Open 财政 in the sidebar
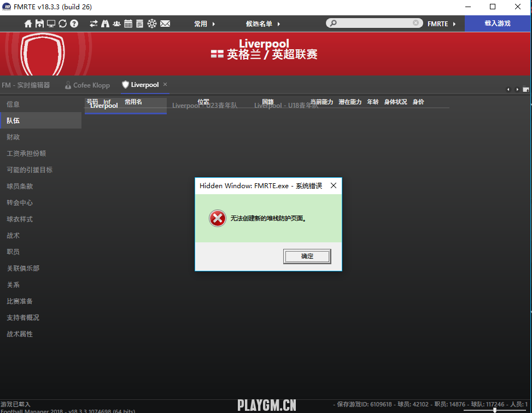Screen dimensions: 532x413 (40, 137)
